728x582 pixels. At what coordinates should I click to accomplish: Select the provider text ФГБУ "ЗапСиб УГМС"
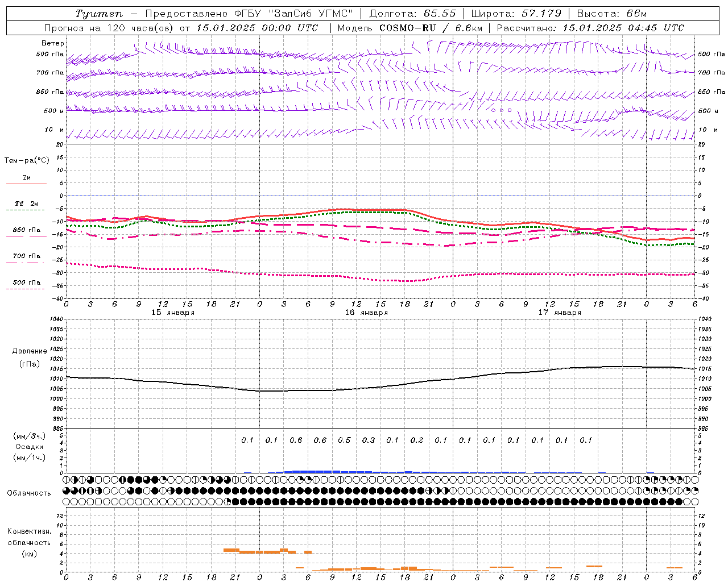click(293, 14)
